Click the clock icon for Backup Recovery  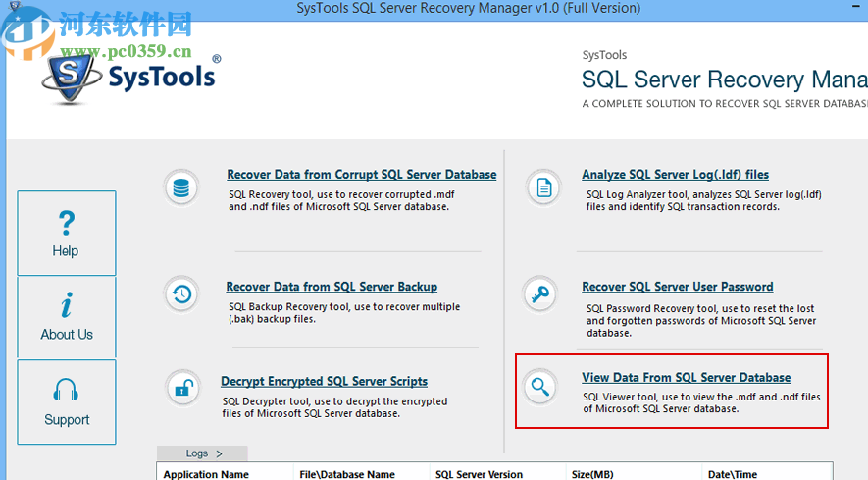click(x=181, y=294)
